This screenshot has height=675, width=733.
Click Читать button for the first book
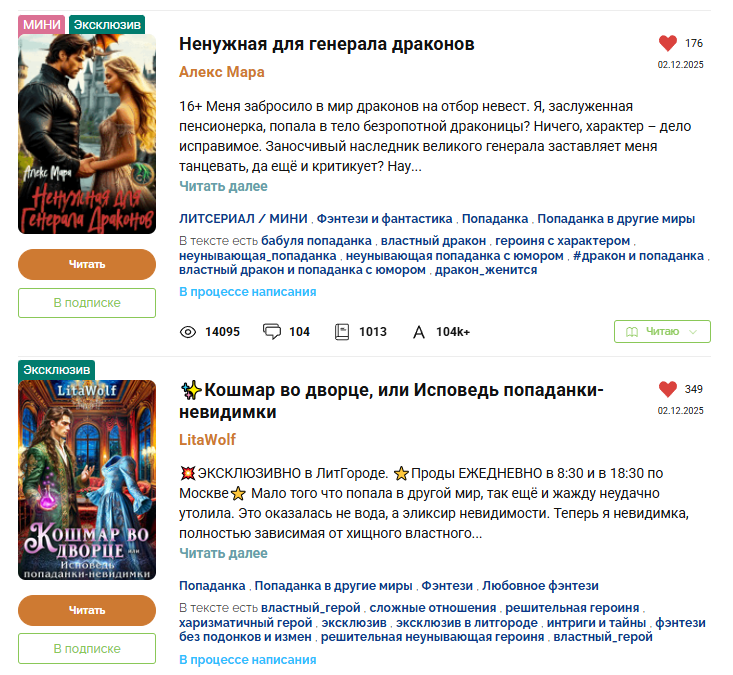[87, 265]
